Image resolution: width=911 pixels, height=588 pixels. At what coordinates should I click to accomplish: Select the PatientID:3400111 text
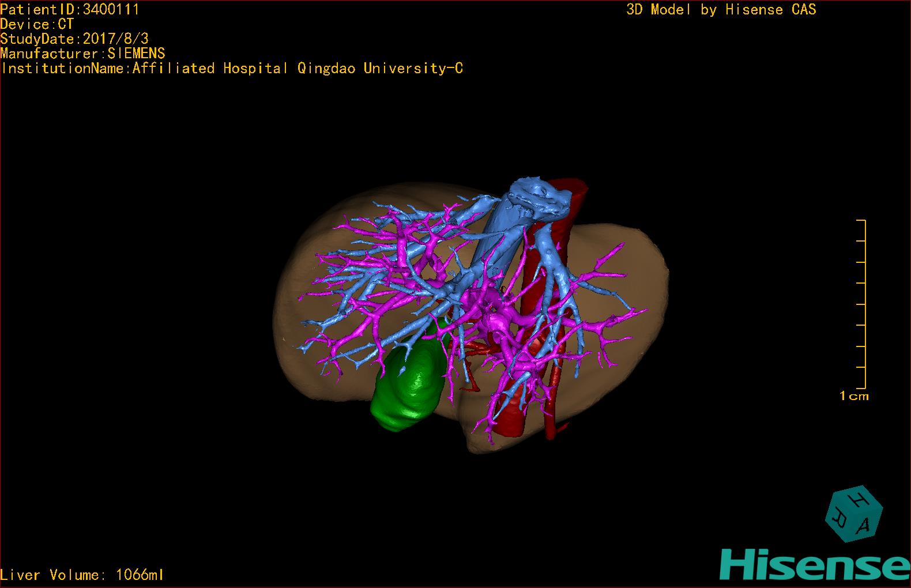[70, 9]
